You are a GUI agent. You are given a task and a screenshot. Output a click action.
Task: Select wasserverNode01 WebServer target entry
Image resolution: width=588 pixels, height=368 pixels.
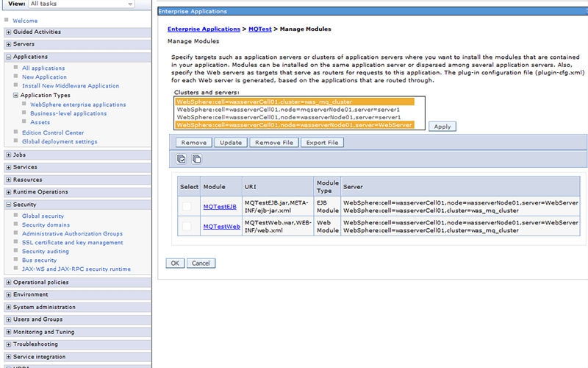[295, 125]
